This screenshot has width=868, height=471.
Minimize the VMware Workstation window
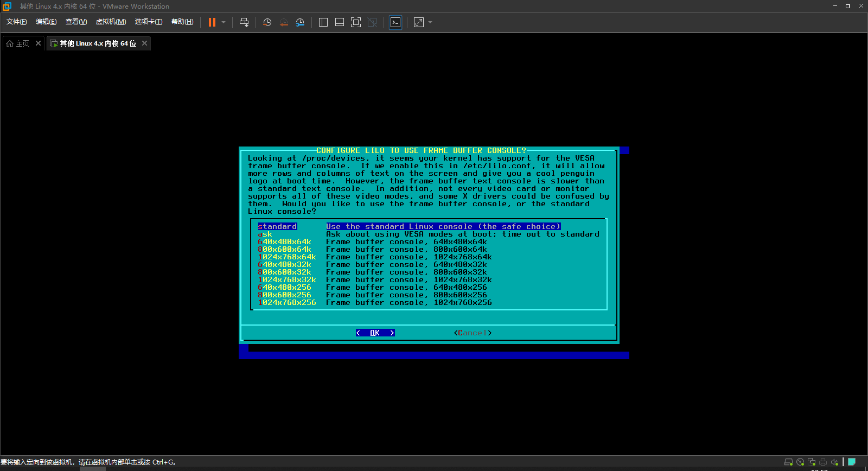835,6
